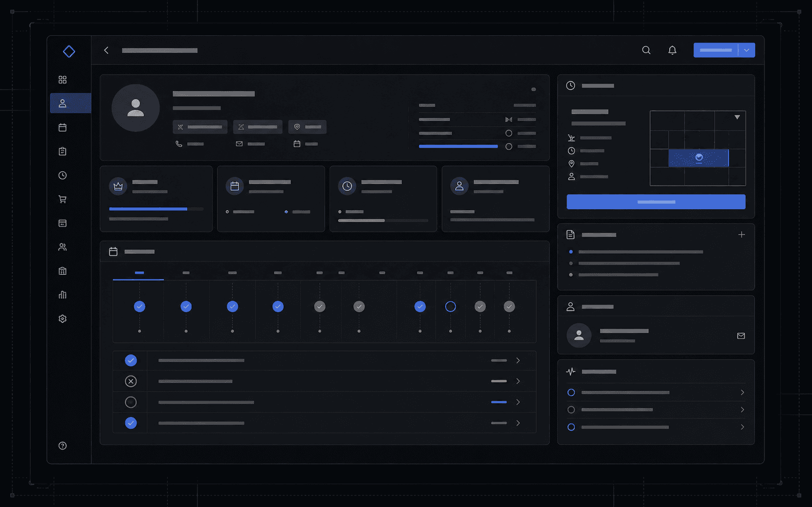This screenshot has width=812, height=507.
Task: Open the help question mark icon
Action: tap(62, 446)
